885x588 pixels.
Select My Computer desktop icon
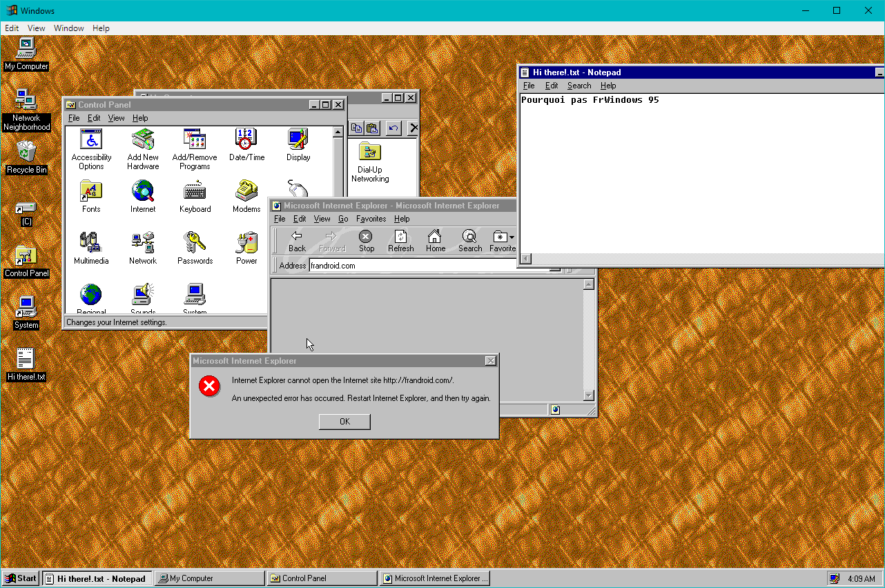click(26, 55)
